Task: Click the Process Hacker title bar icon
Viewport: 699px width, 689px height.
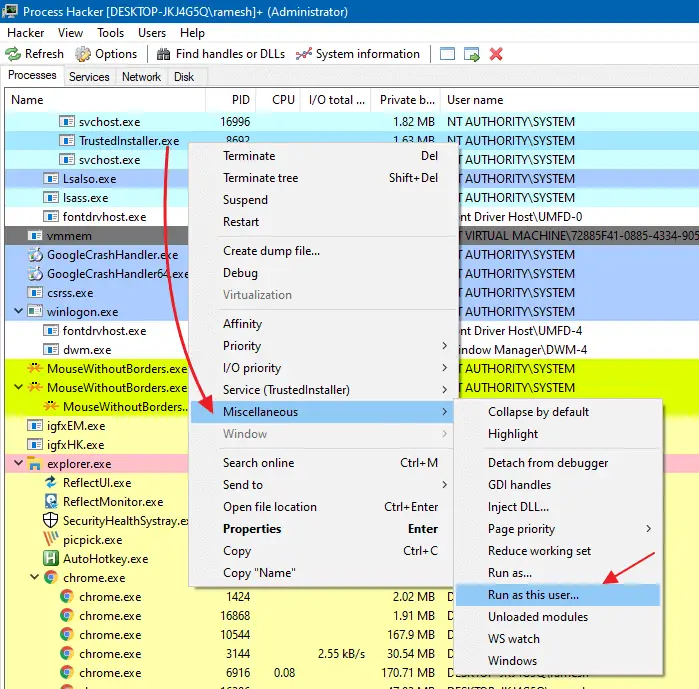Action: coord(10,11)
